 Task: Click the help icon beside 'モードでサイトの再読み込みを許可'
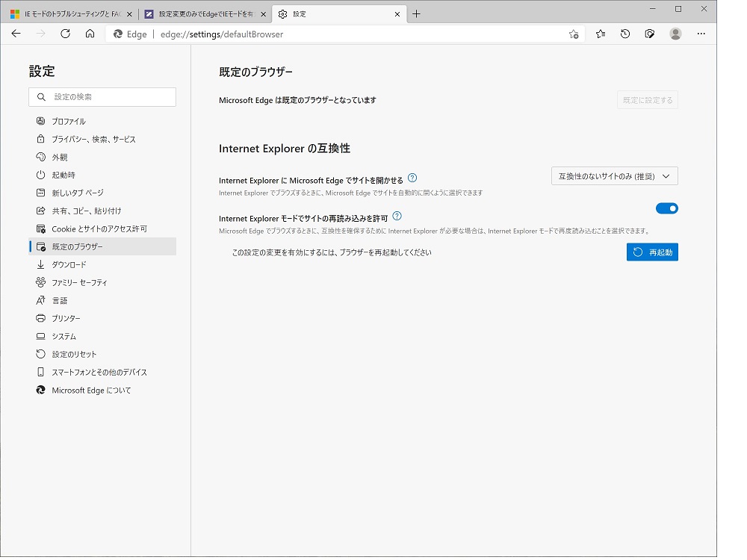[397, 217]
